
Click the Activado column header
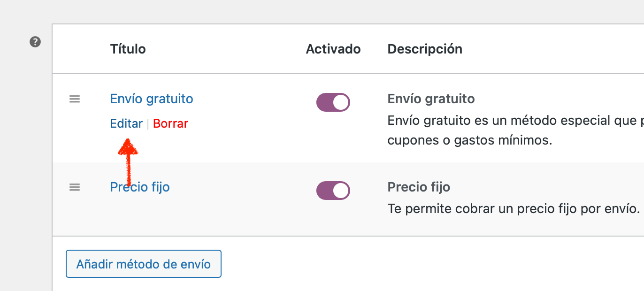333,49
